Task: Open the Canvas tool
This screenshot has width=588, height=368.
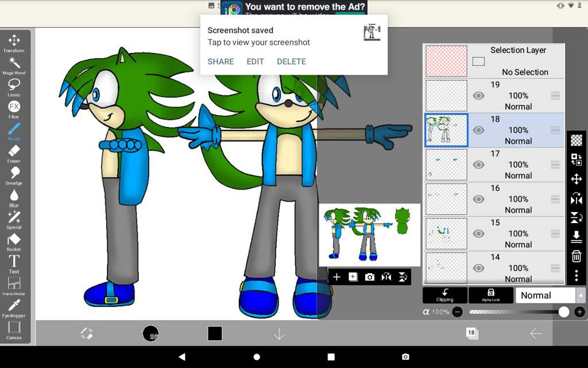Action: [x=14, y=331]
